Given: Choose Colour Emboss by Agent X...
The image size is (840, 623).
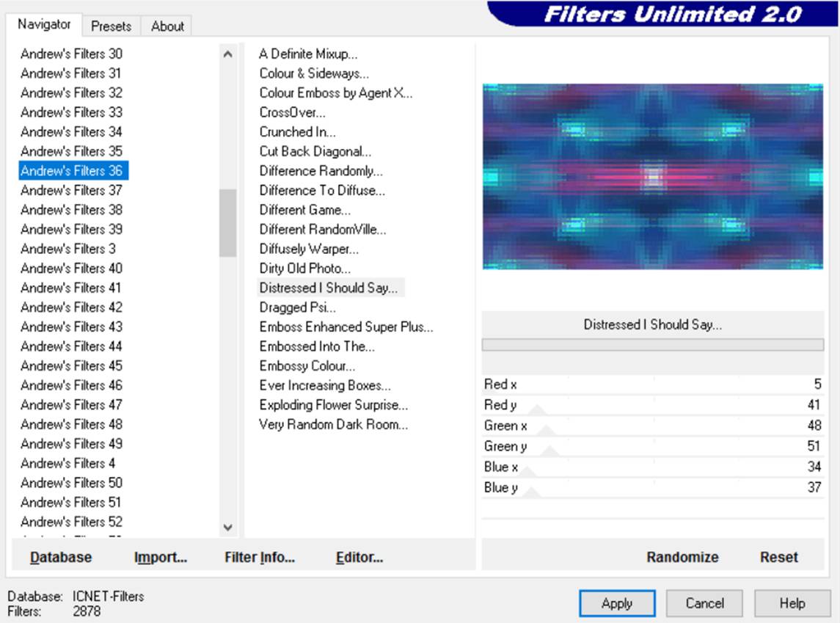Looking at the screenshot, I should point(336,92).
